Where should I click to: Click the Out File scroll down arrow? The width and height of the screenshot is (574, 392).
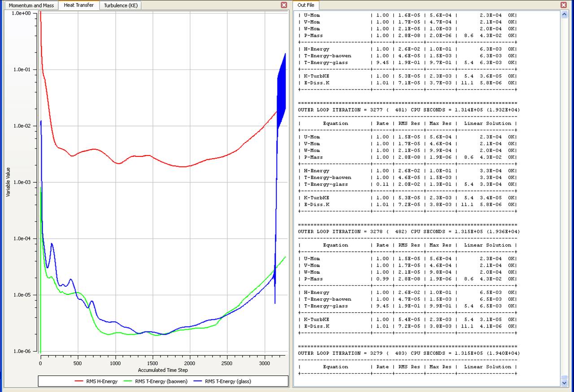(x=564, y=383)
